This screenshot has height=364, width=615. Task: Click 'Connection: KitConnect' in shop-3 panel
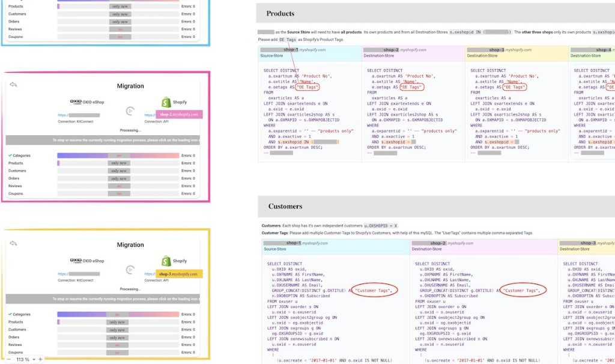(x=76, y=281)
